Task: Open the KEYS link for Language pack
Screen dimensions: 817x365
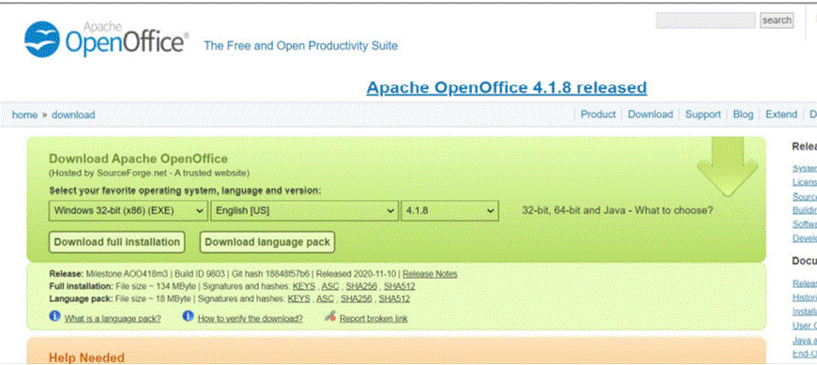Action: (299, 299)
